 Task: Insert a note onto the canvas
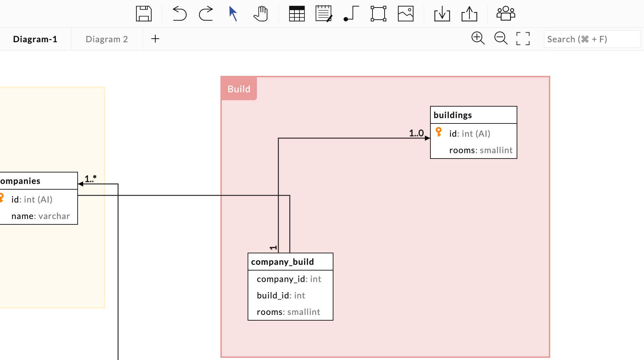[x=324, y=13]
